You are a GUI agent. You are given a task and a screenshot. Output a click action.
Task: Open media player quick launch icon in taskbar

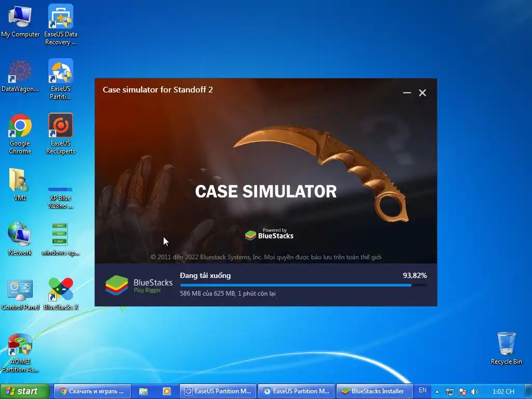click(167, 391)
